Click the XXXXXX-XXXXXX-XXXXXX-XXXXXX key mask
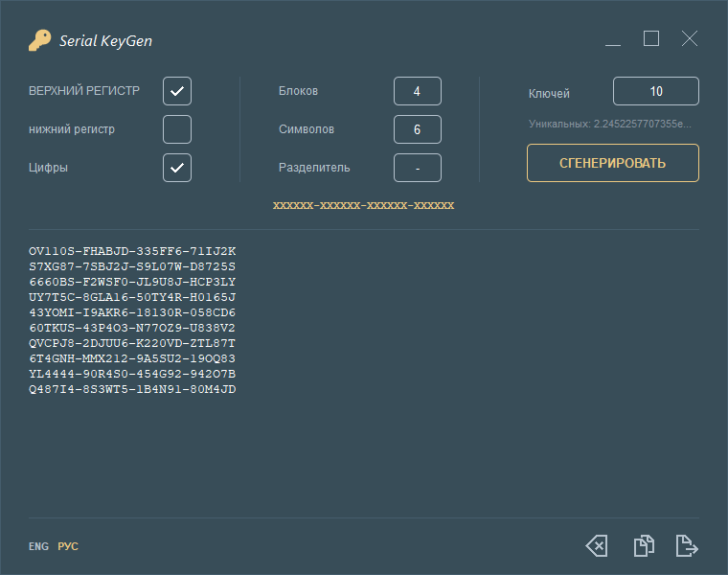The width and height of the screenshot is (728, 575). [364, 205]
